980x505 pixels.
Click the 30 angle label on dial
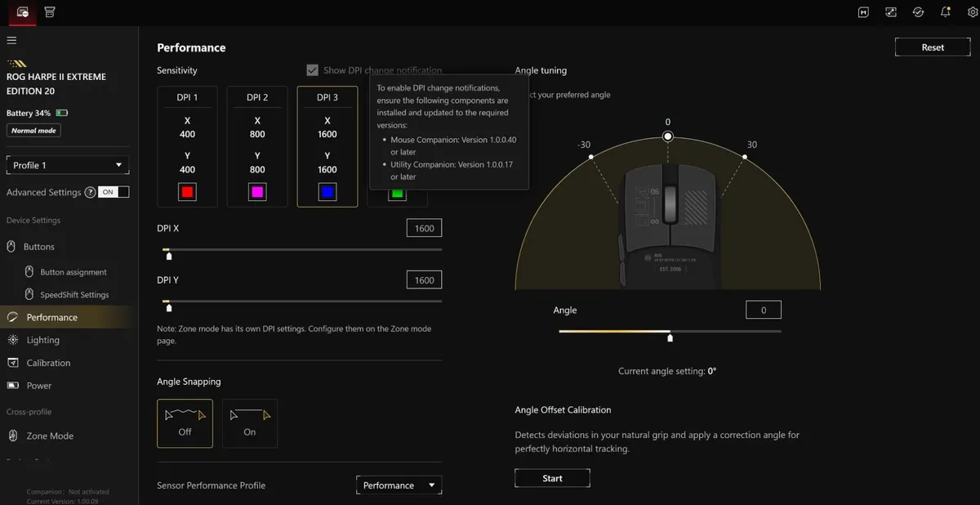click(751, 145)
